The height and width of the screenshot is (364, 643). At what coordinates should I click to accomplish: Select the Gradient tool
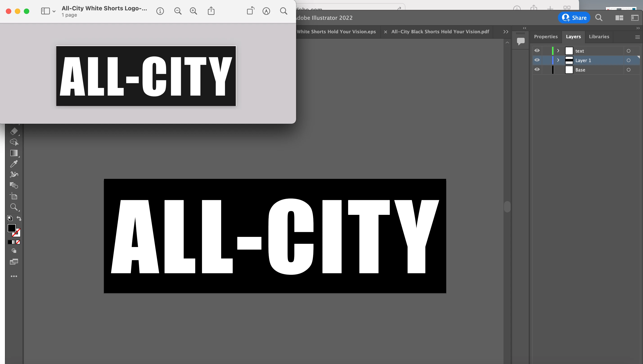14,153
